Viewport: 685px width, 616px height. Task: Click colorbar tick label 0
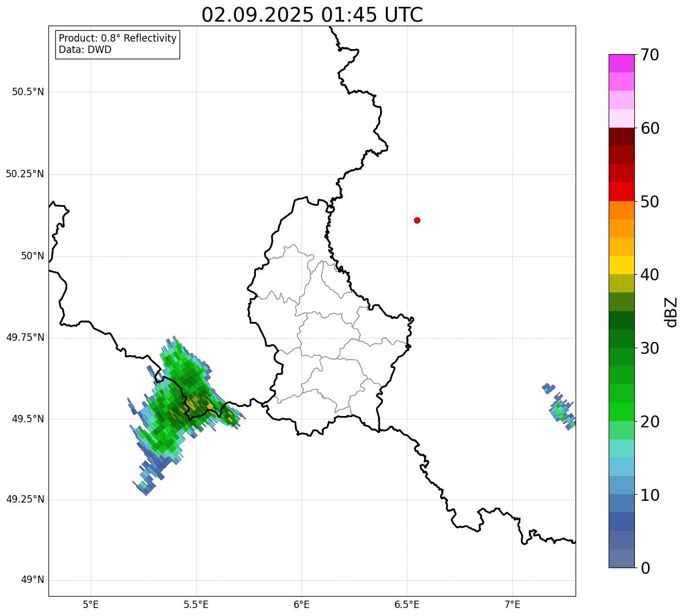[x=645, y=568]
